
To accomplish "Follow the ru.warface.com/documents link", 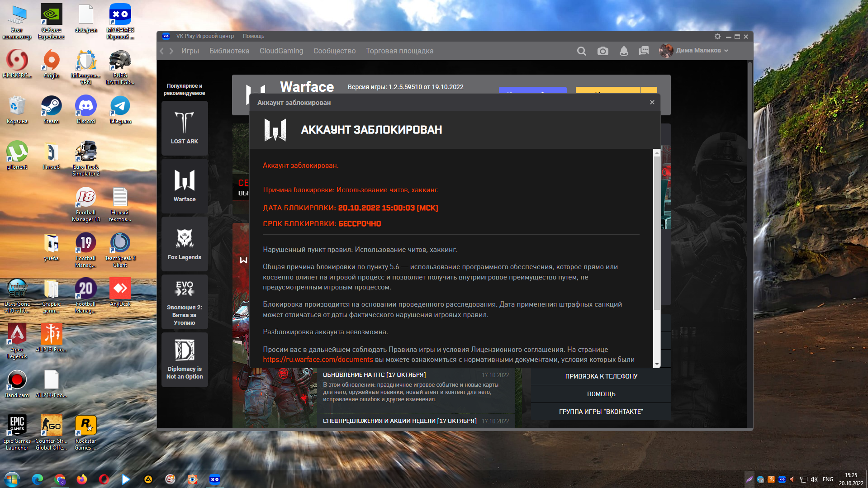I will [318, 360].
